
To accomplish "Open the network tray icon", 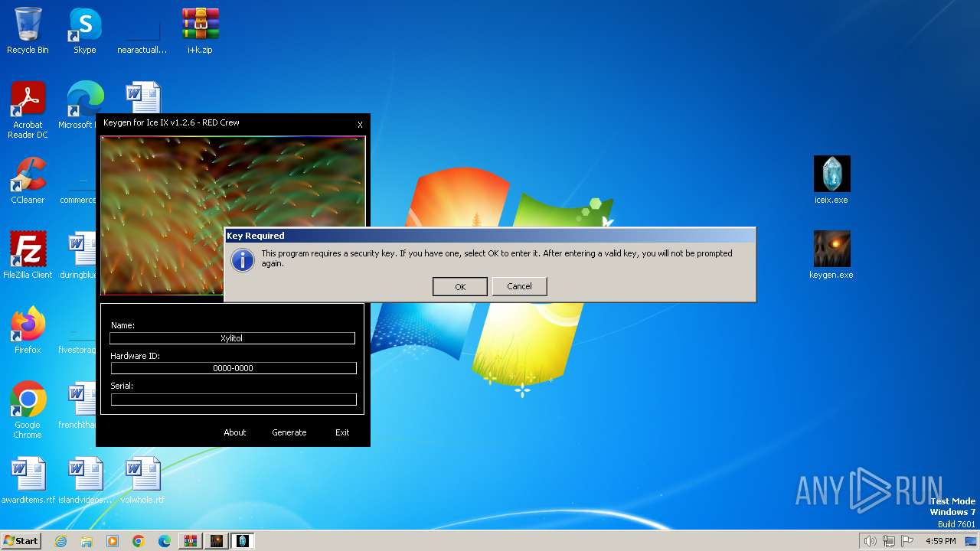I will pyautogui.click(x=888, y=541).
